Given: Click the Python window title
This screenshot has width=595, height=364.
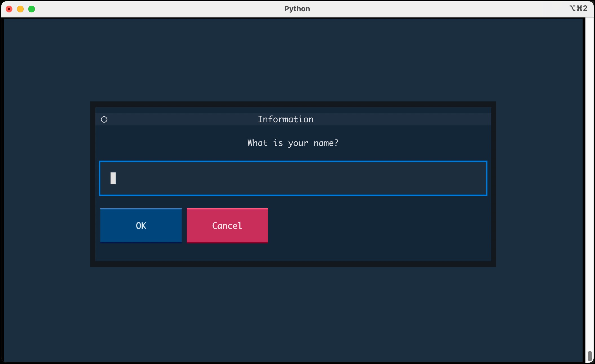Looking at the screenshot, I should click(x=297, y=9).
